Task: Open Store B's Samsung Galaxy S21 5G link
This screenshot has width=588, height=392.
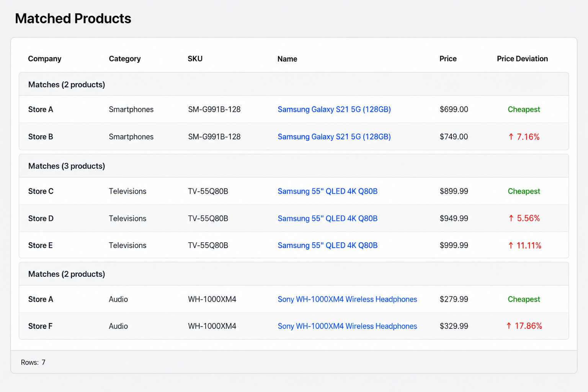Action: click(334, 137)
